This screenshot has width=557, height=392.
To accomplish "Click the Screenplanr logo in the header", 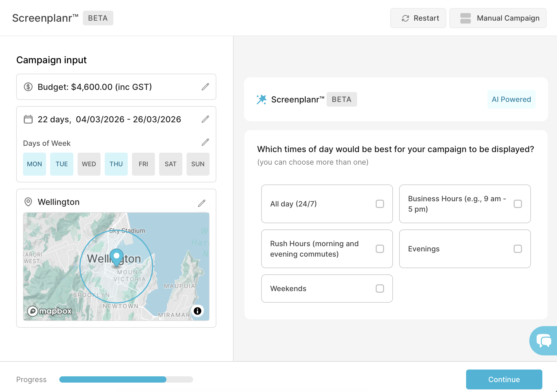I will point(45,18).
